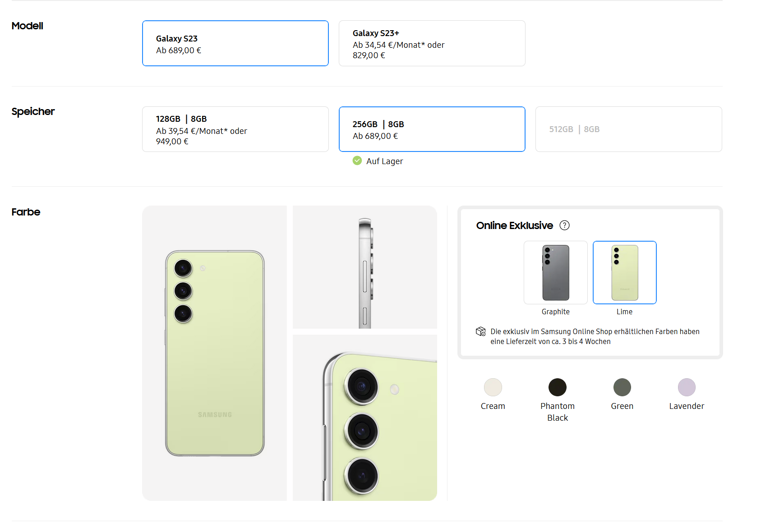Open the Online Exklusive help question mark
This screenshot has width=784, height=532.
[x=565, y=225]
